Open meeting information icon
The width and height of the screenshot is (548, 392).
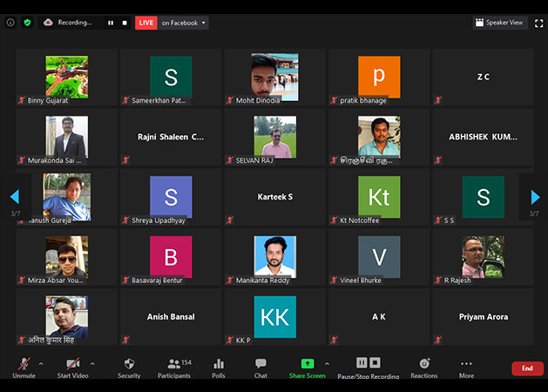[10, 23]
